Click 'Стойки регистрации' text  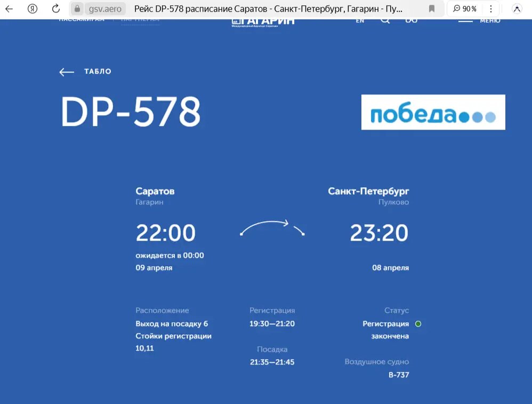point(173,336)
